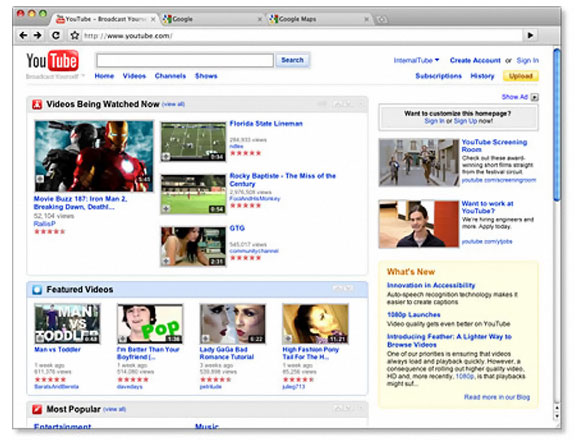Expand the Broadcast Yourself dropdown arrow
Image resolution: width=586 pixels, height=440 pixels.
[x=83, y=76]
